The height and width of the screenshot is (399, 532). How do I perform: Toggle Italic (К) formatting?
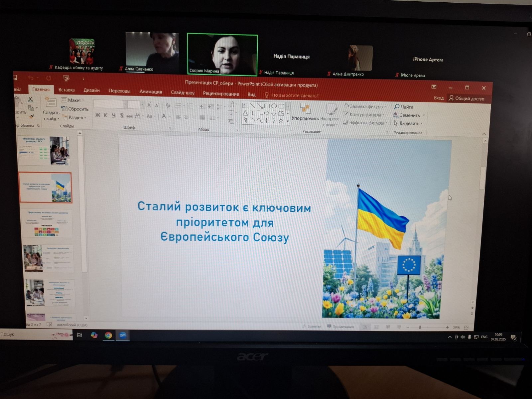(x=106, y=115)
